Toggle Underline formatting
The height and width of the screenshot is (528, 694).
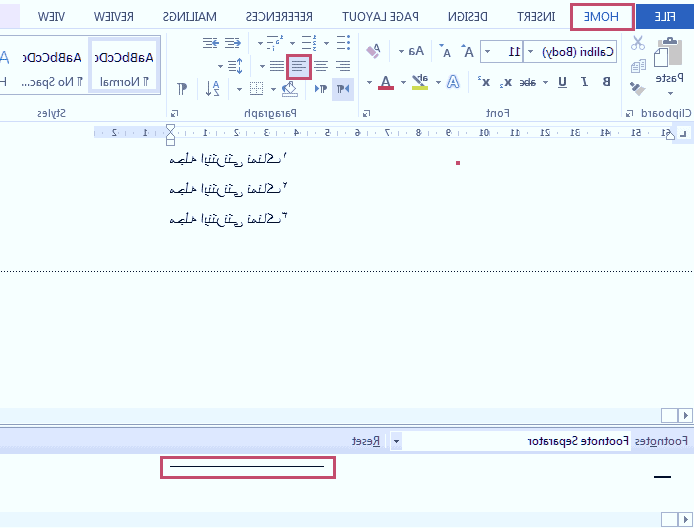(x=562, y=82)
